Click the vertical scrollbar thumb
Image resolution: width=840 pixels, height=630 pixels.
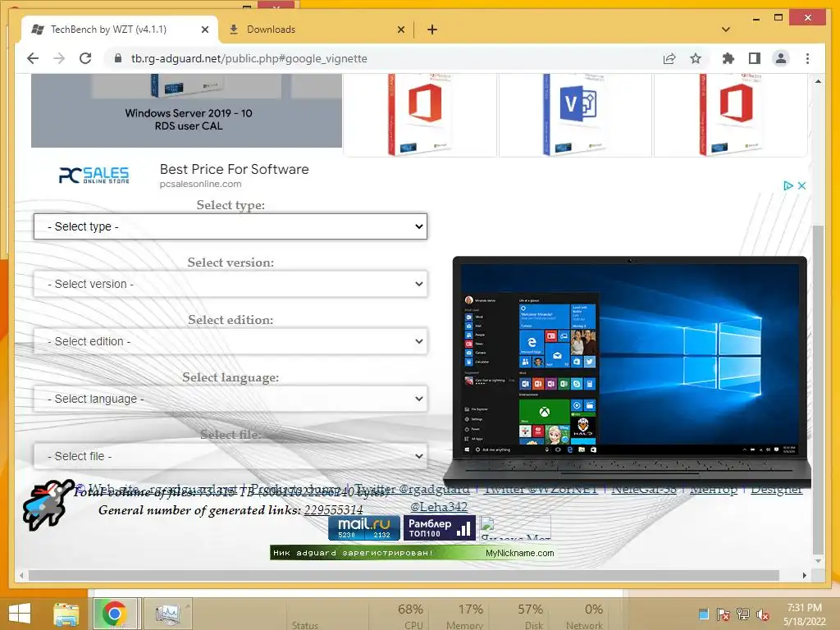tap(818, 390)
